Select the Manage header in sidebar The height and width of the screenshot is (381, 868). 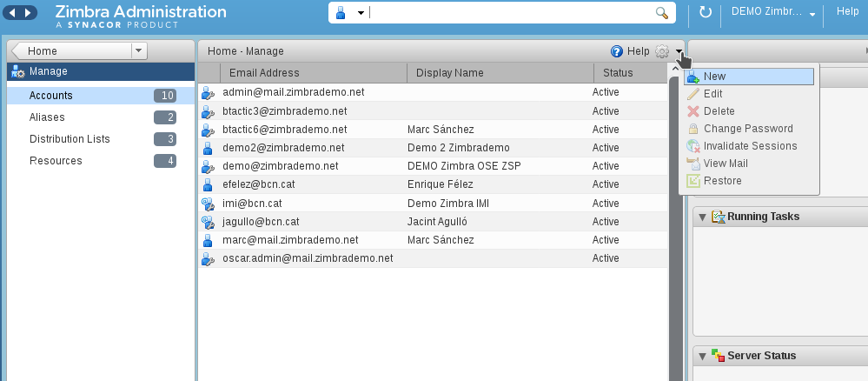pyautogui.click(x=101, y=71)
